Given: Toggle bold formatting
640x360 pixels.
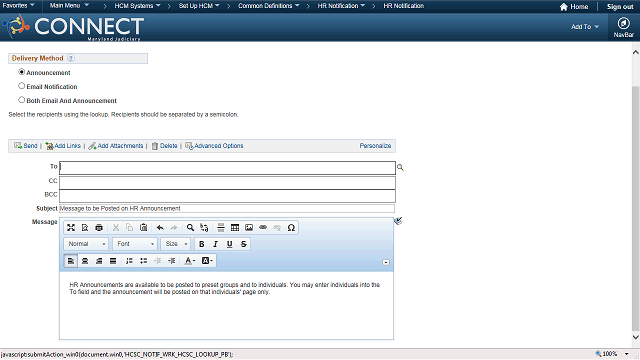Looking at the screenshot, I should tap(201, 244).
